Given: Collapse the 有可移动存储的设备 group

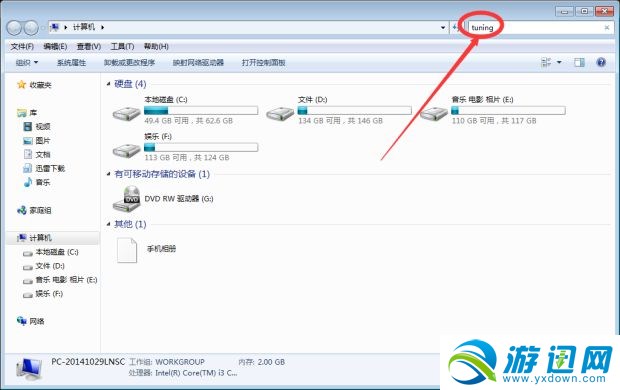Looking at the screenshot, I should [108, 174].
